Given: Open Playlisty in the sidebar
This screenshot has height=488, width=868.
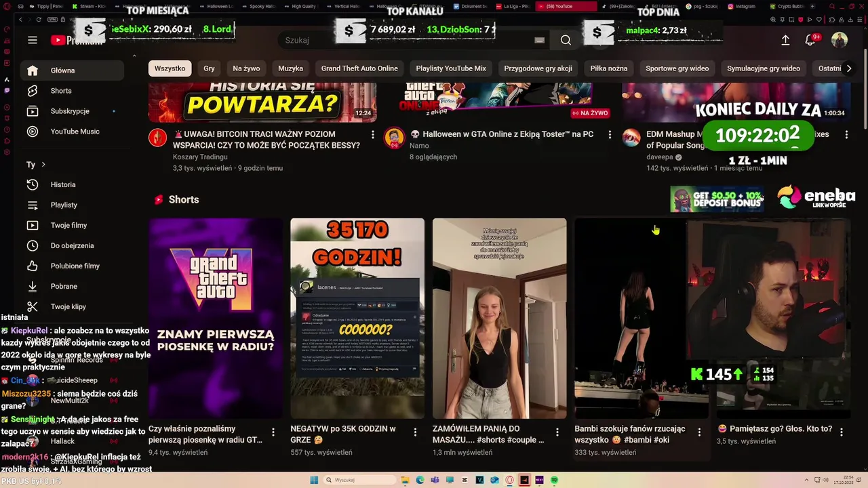Looking at the screenshot, I should point(72,205).
